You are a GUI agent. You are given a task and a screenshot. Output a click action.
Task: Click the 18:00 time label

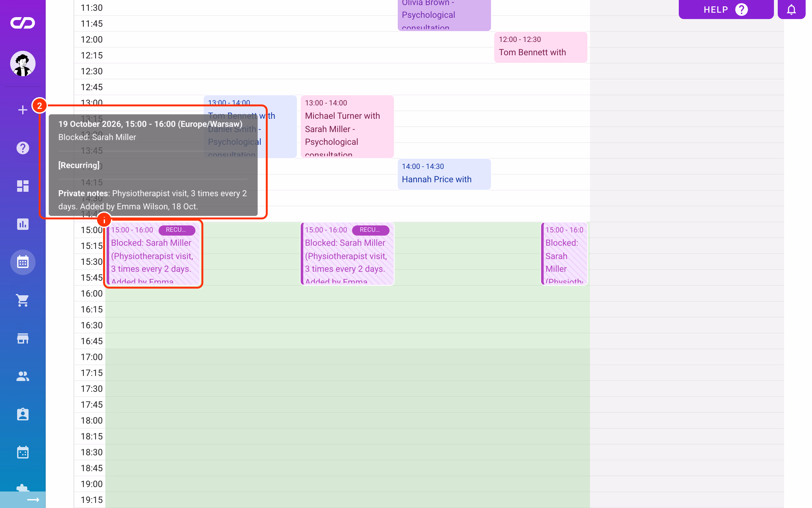tap(91, 420)
